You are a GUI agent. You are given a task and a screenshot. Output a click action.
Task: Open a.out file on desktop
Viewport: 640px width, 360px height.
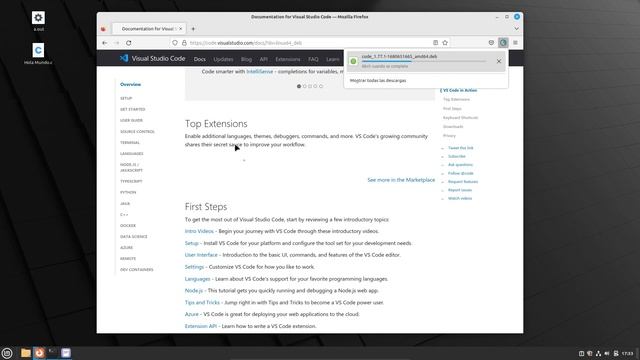click(38, 21)
